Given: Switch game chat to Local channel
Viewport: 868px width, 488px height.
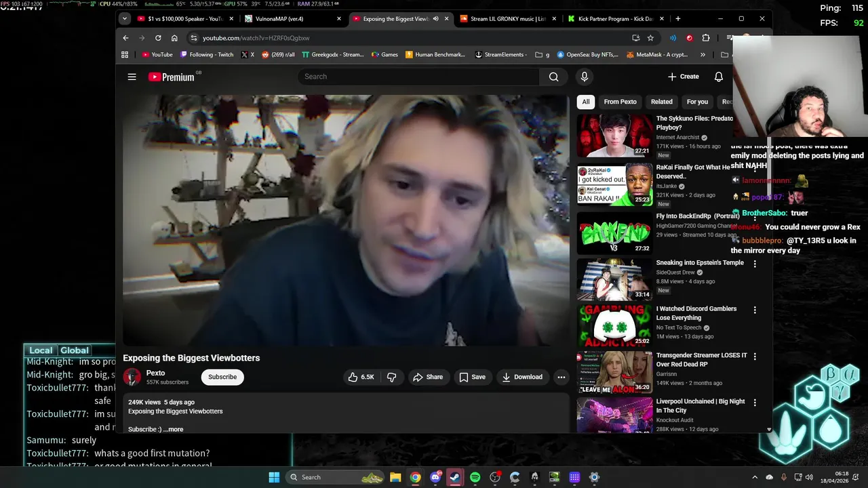Looking at the screenshot, I should coord(40,350).
